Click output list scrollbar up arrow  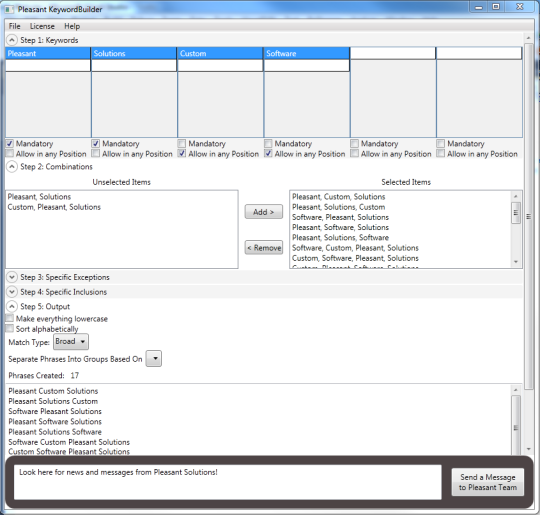[x=516, y=390]
